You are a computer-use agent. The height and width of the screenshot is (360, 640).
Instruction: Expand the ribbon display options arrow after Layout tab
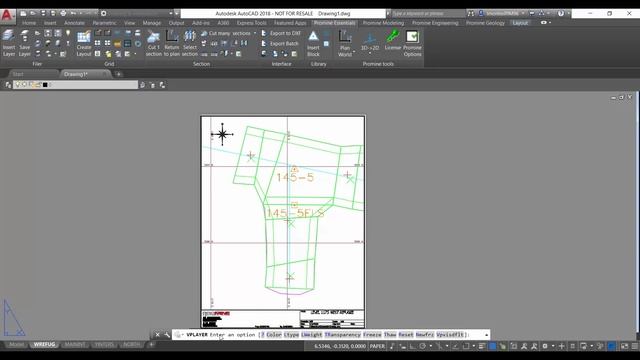tap(550, 23)
